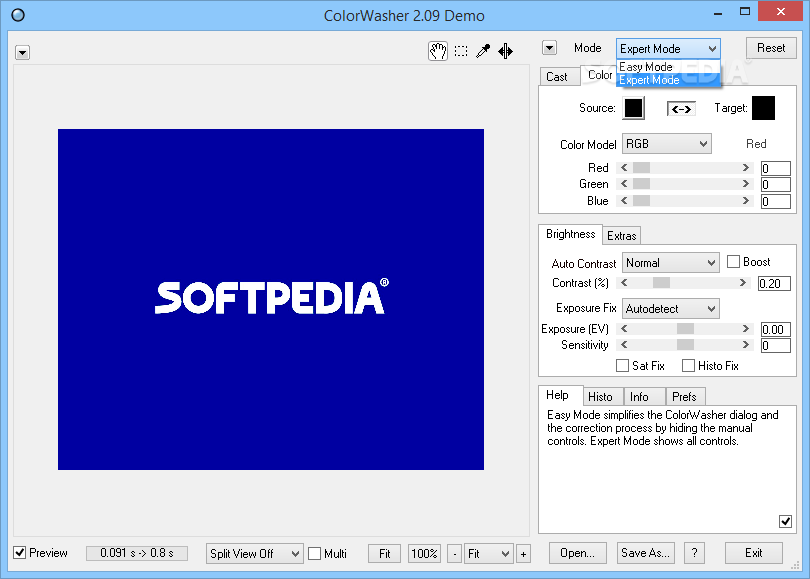Click the Save As... button
The image size is (810, 579).
click(645, 553)
